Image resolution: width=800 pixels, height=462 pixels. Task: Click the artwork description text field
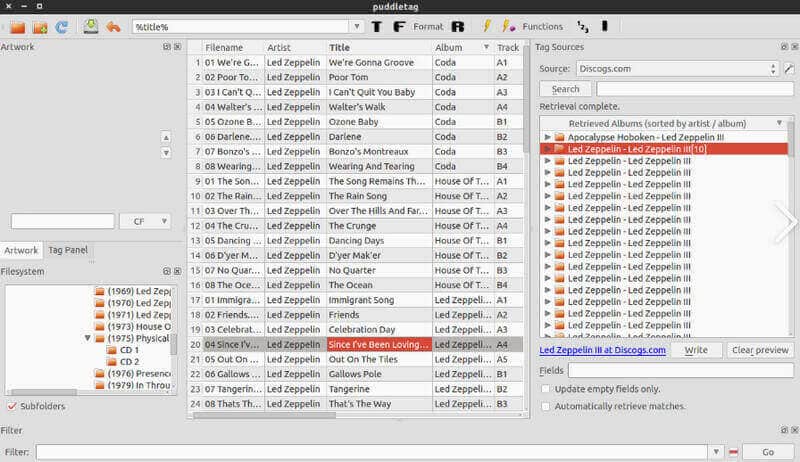pos(63,221)
